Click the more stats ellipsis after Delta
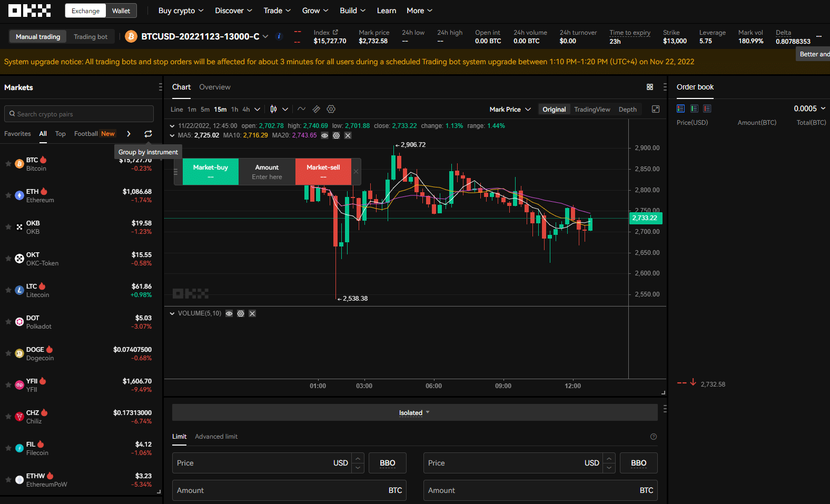 [x=819, y=36]
